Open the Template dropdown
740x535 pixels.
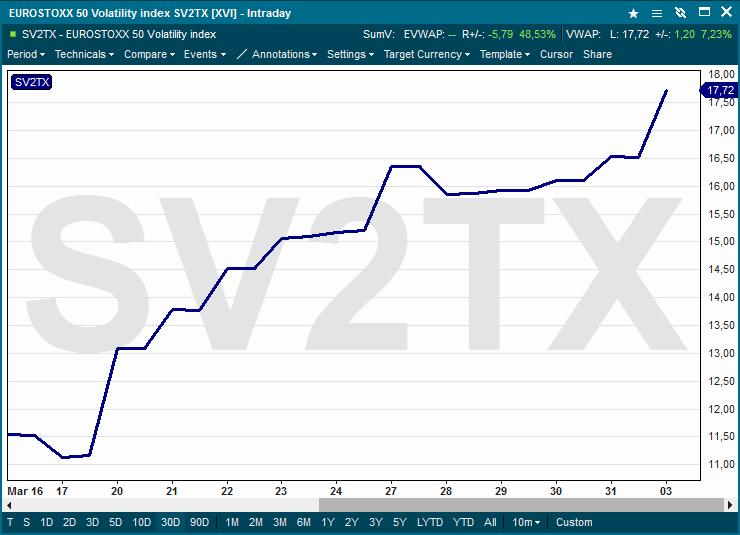505,54
